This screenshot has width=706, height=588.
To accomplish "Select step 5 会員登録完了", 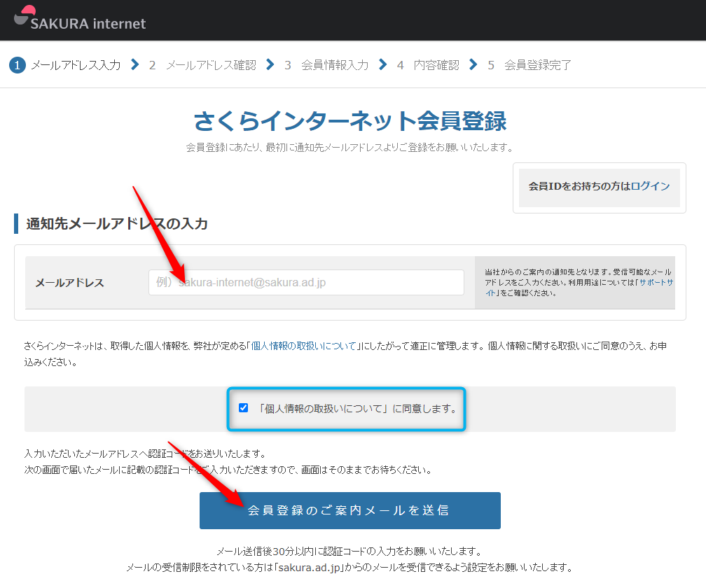I will click(x=529, y=65).
